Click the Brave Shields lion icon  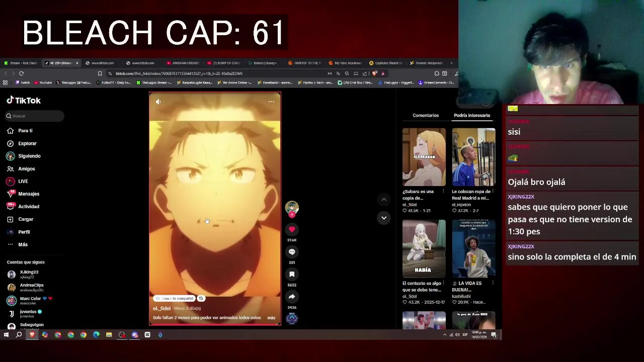pyautogui.click(x=374, y=73)
